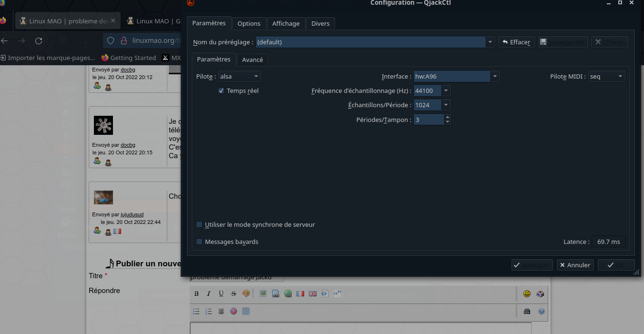
Task: Click the numbered list icon in the editor
Action: point(208,311)
